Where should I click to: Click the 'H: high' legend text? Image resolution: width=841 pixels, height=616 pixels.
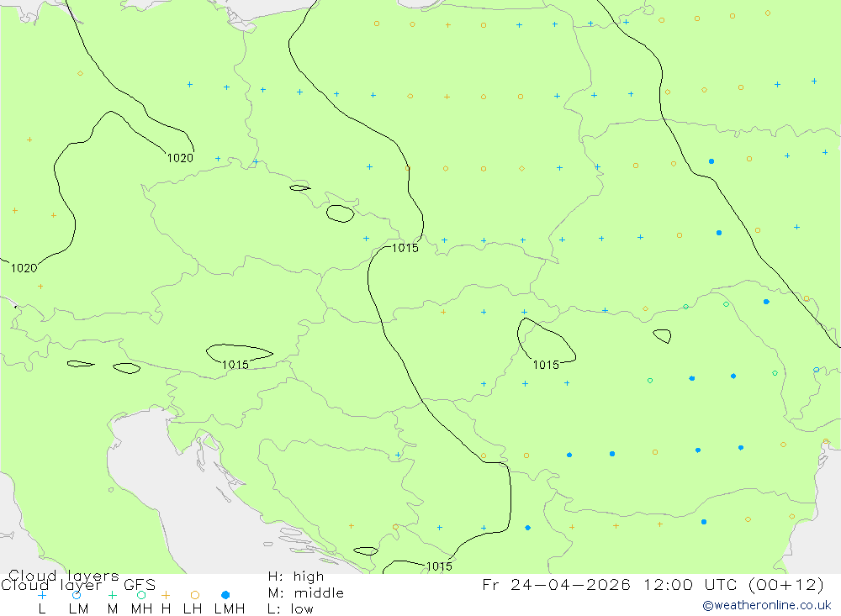[296, 577]
